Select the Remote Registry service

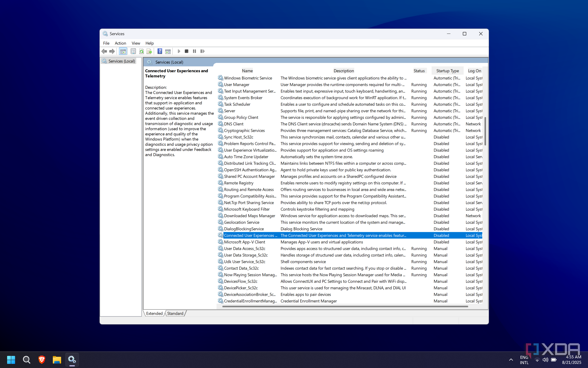tap(350, 183)
